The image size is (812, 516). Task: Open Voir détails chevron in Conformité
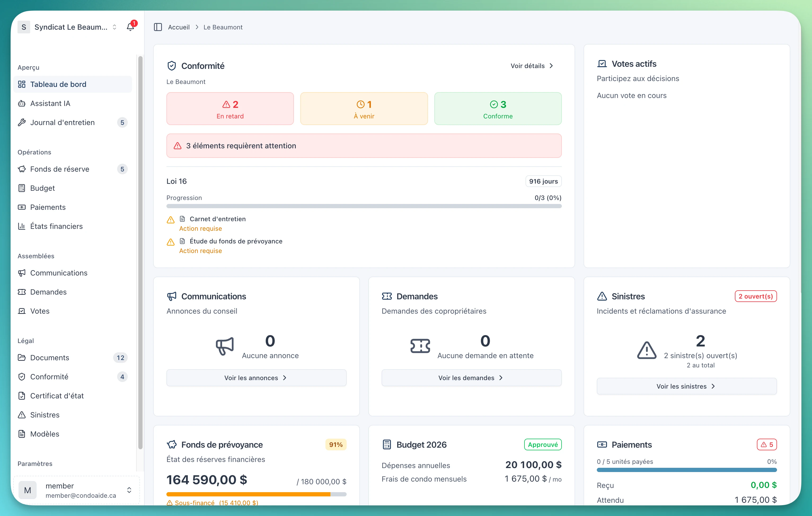(x=551, y=66)
